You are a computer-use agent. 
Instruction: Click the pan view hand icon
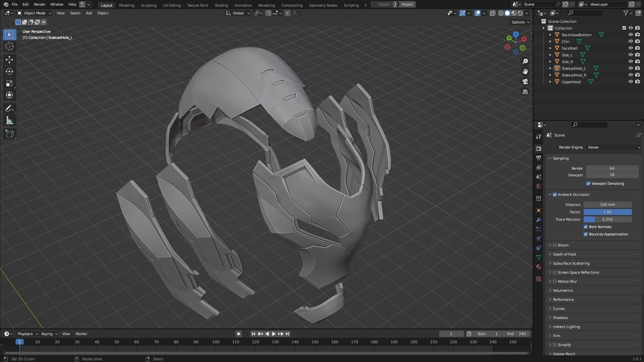coord(525,71)
